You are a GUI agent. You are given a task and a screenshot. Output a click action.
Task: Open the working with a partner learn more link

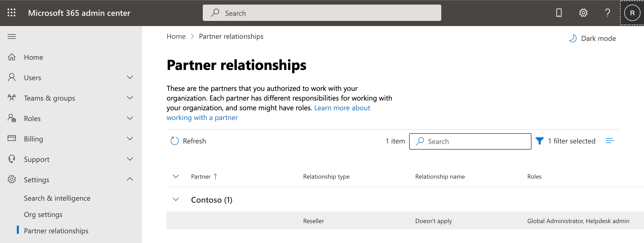202,117
